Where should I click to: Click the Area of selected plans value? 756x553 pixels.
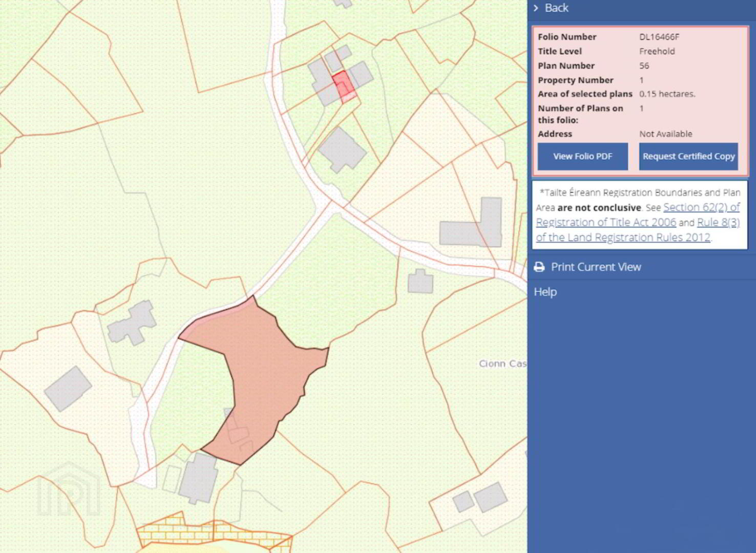tap(667, 94)
